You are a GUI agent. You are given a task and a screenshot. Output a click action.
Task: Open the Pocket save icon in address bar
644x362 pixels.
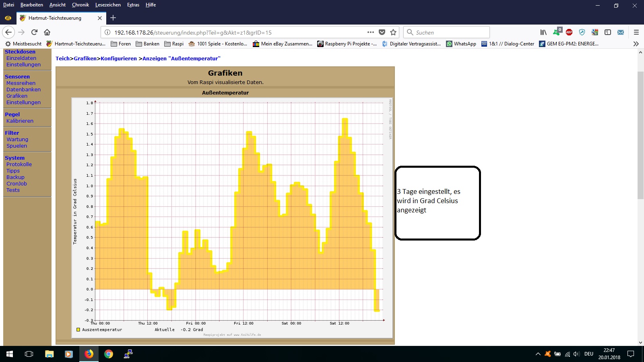[382, 32]
